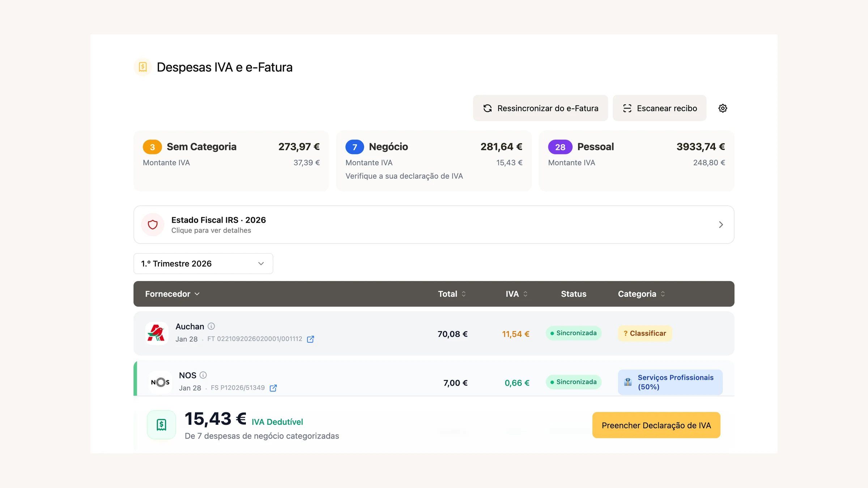Viewport: 868px width, 488px height.
Task: Click Negócio total 281,64 €
Action: click(x=501, y=146)
